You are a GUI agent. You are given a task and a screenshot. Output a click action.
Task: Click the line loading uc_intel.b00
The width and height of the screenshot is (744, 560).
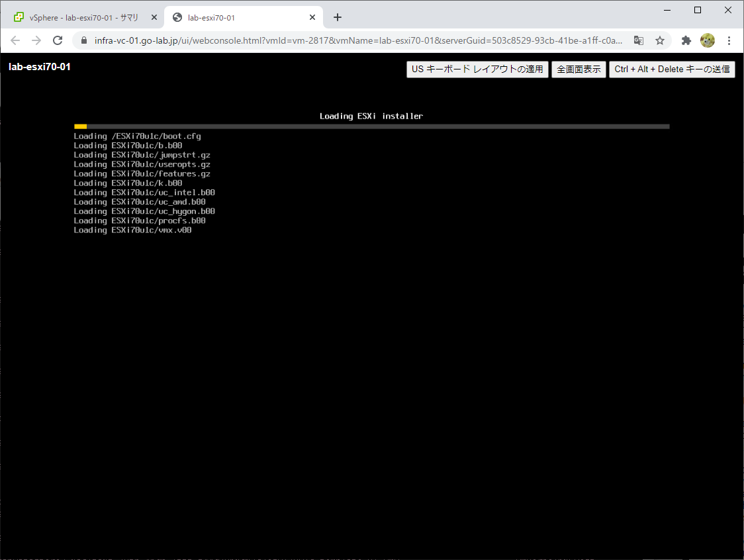144,193
